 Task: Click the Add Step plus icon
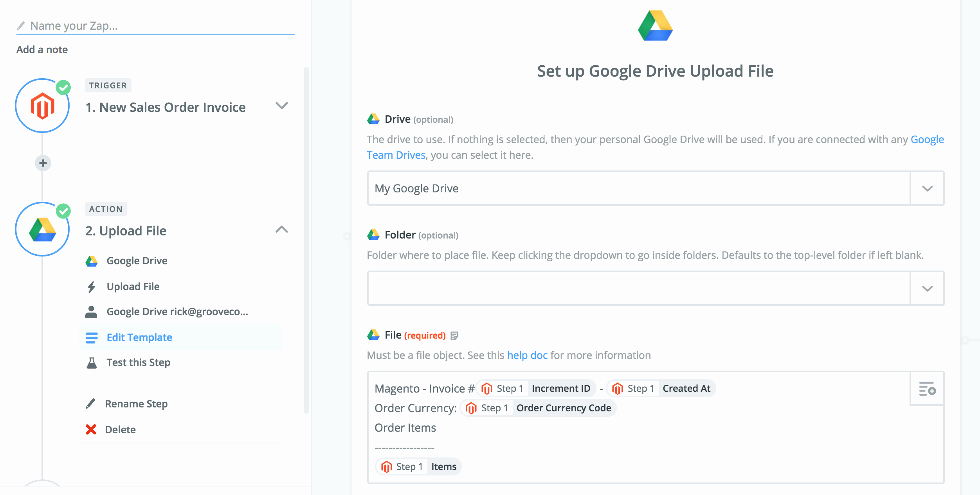click(x=43, y=163)
